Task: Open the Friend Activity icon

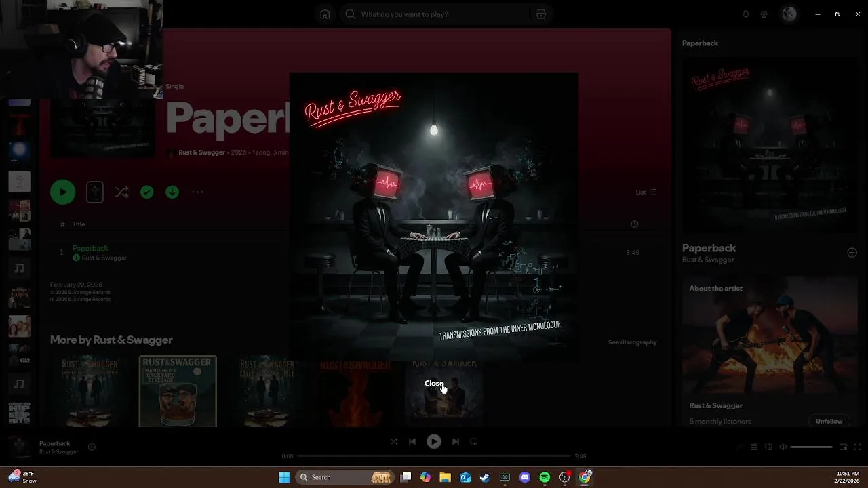Action: [x=764, y=14]
